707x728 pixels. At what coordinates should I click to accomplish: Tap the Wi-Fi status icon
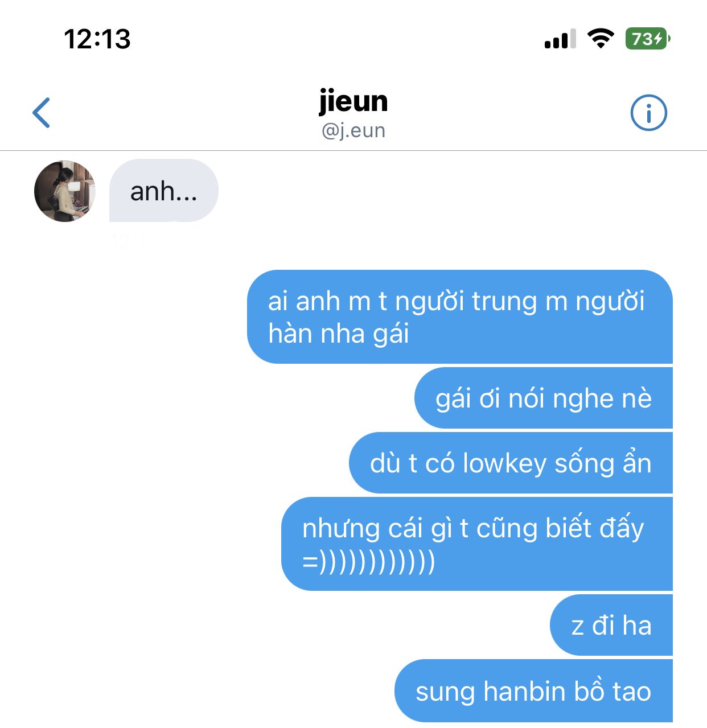(601, 39)
